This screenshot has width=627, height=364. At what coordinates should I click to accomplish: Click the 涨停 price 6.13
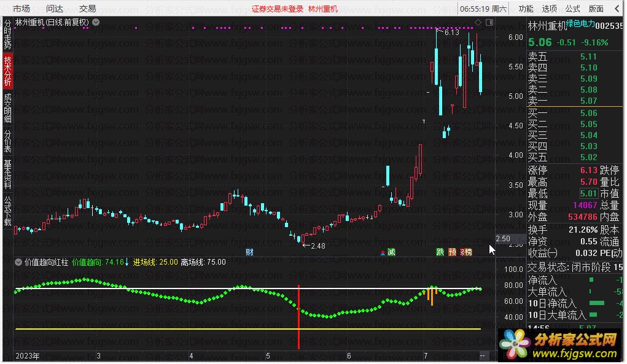pyautogui.click(x=588, y=170)
